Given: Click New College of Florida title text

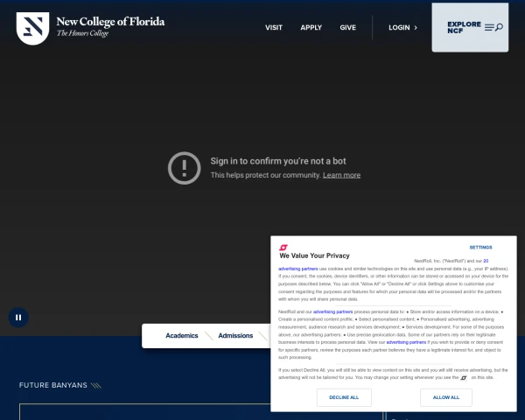Looking at the screenshot, I should coord(110,22).
